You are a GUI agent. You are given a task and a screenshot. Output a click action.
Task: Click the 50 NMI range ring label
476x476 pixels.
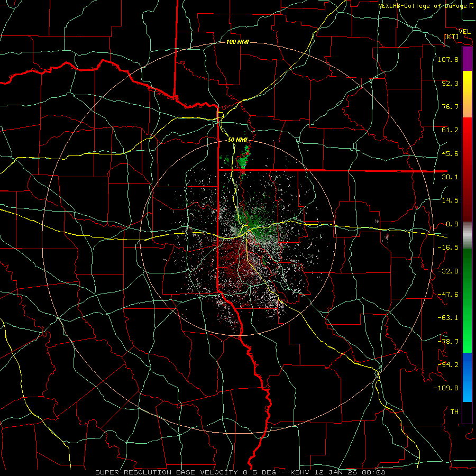point(237,140)
